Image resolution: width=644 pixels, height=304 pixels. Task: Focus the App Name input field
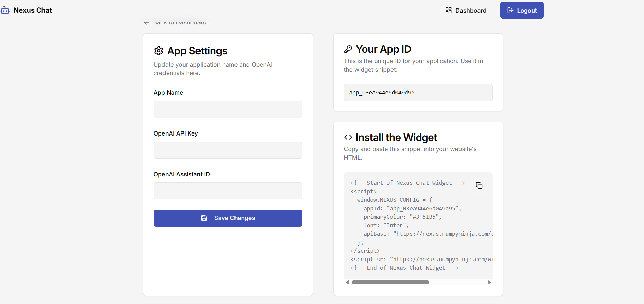click(x=228, y=109)
